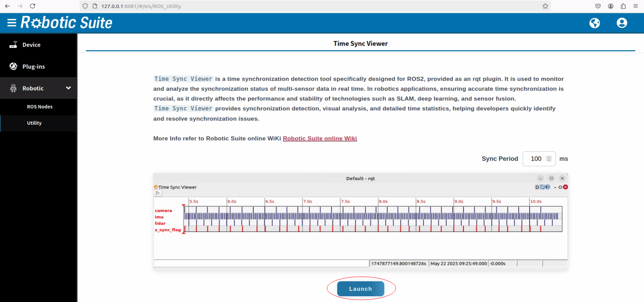
Task: Open the Firefox application menu icon
Action: click(x=636, y=6)
